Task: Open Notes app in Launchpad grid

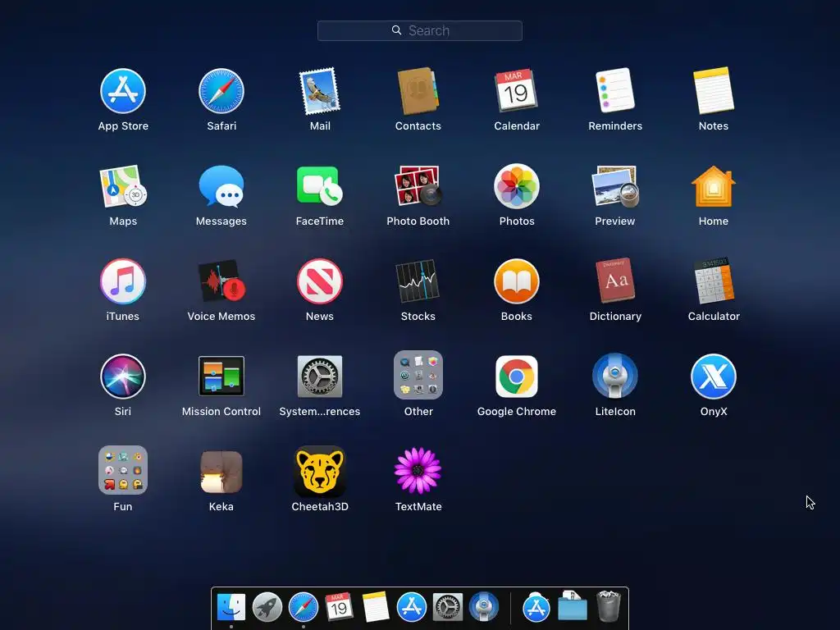Action: 714,90
